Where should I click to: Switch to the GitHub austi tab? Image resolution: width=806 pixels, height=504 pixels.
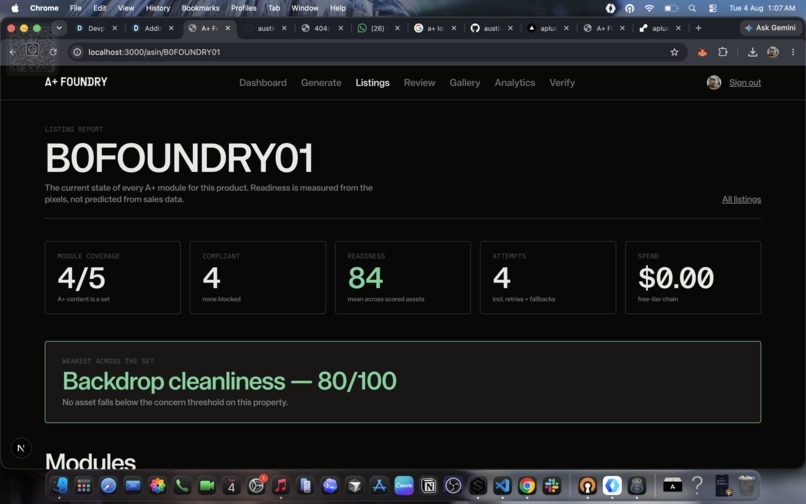491,28
